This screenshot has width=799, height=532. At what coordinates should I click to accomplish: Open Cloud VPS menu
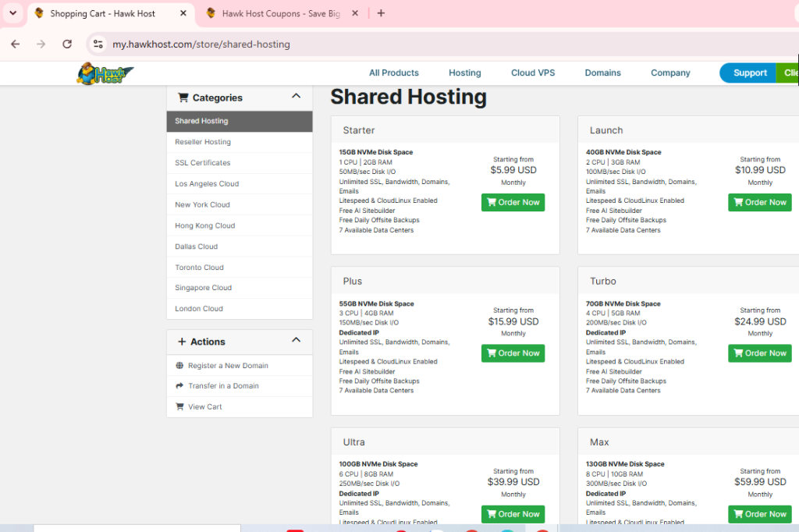pyautogui.click(x=533, y=73)
